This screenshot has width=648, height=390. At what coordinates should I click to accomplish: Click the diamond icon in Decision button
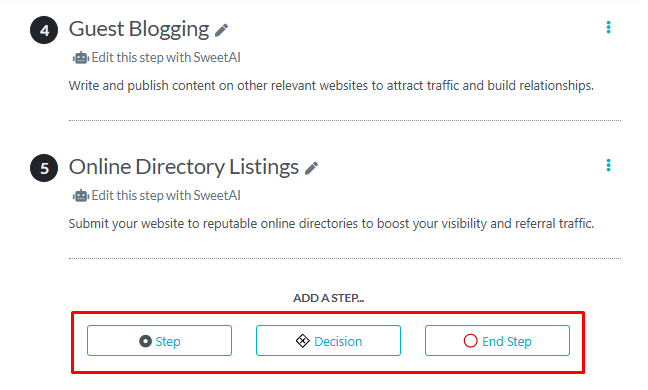pyautogui.click(x=303, y=341)
